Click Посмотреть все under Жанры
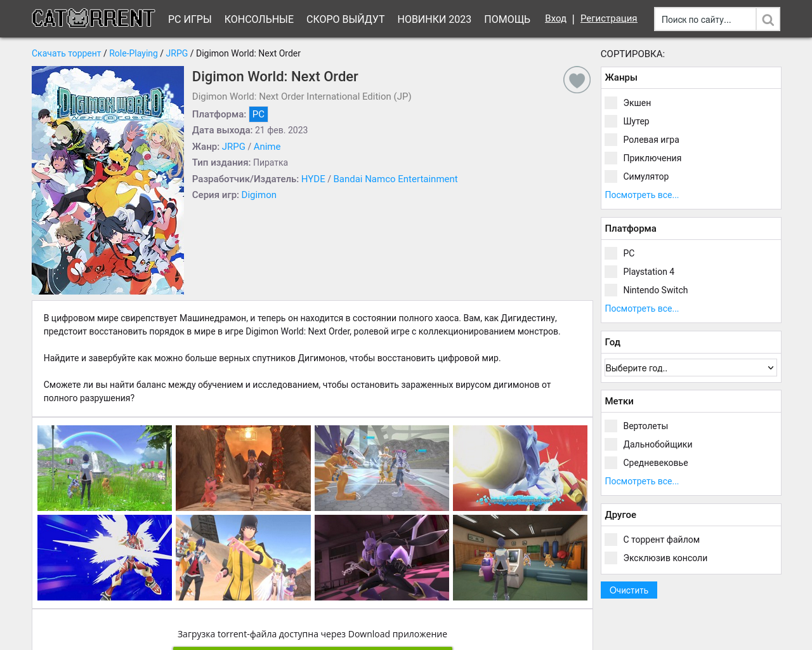Image resolution: width=812 pixels, height=650 pixels. (x=642, y=195)
